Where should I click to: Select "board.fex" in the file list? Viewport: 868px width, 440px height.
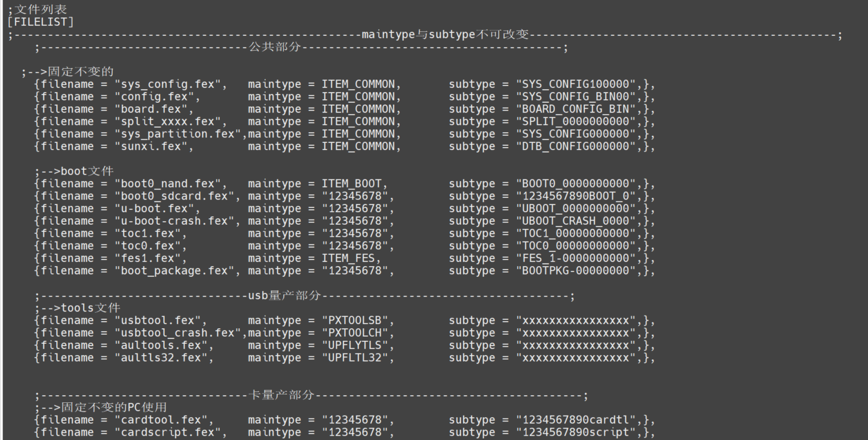coord(151,109)
